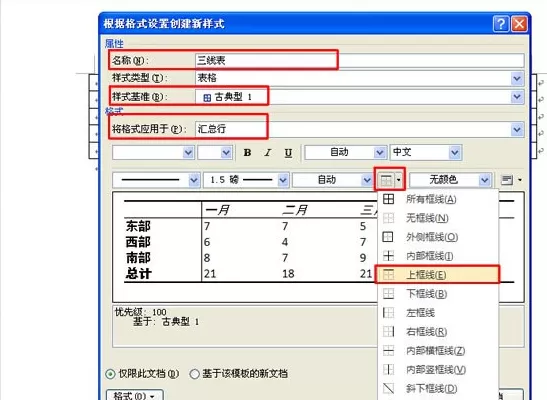Select 下框线(B) bottom border option
Screen dimensions: 547x400
click(x=438, y=294)
